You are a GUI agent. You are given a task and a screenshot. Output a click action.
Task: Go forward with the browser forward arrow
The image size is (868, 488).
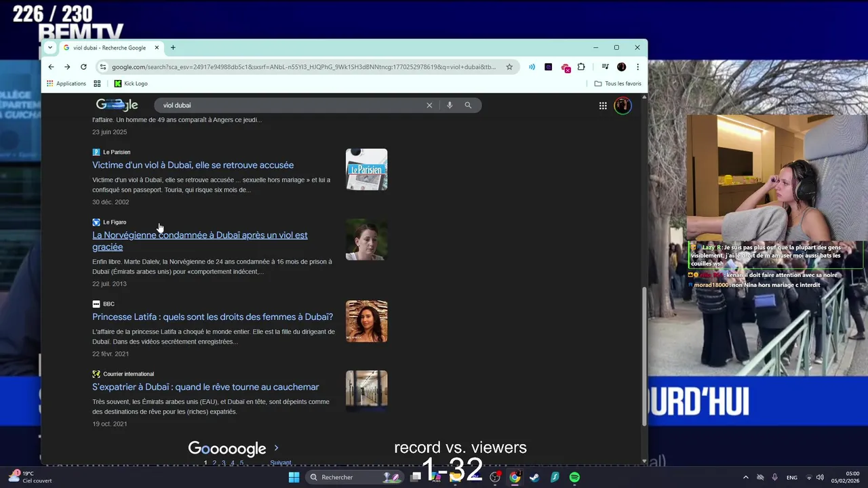coord(67,67)
